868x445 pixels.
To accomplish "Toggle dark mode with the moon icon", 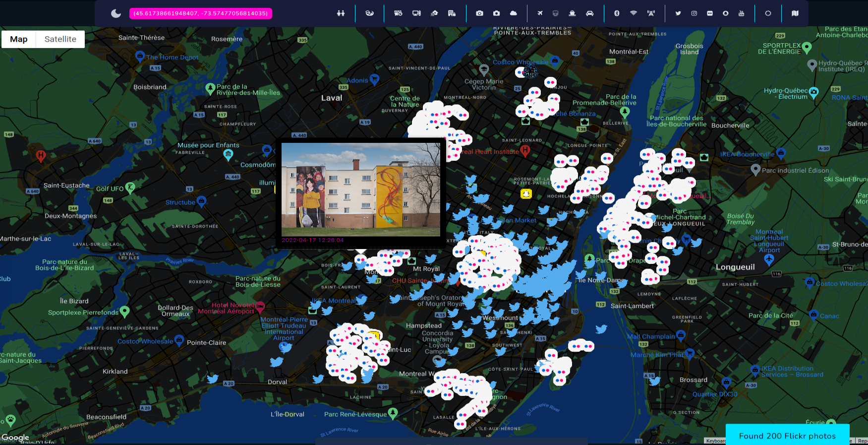I will click(116, 13).
